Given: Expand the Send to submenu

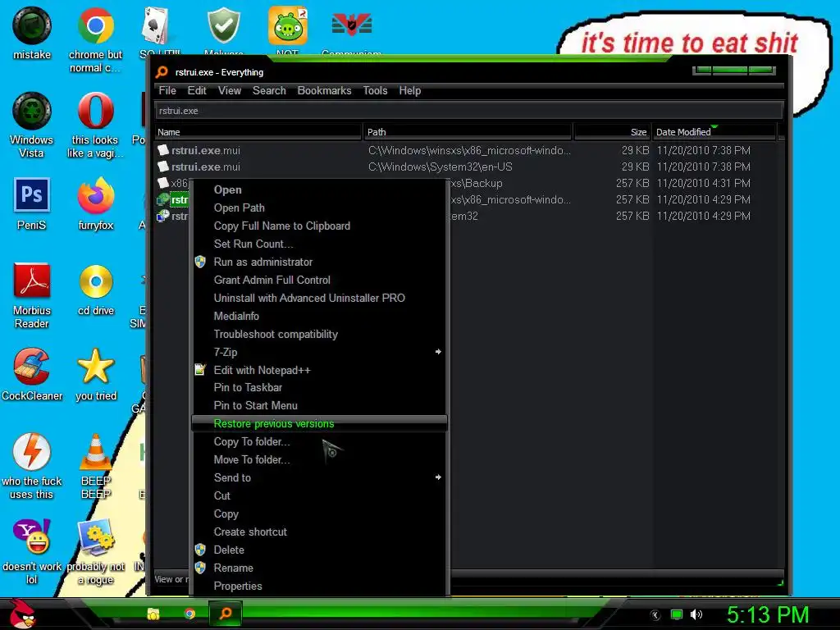Looking at the screenshot, I should click(x=319, y=477).
